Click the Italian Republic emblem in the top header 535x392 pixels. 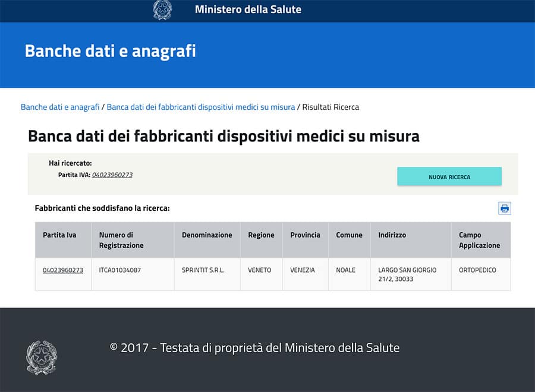click(162, 10)
